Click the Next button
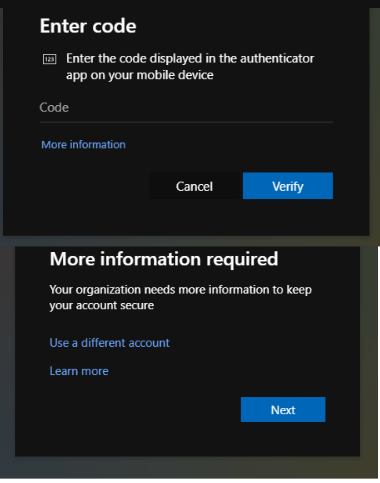 tap(283, 410)
